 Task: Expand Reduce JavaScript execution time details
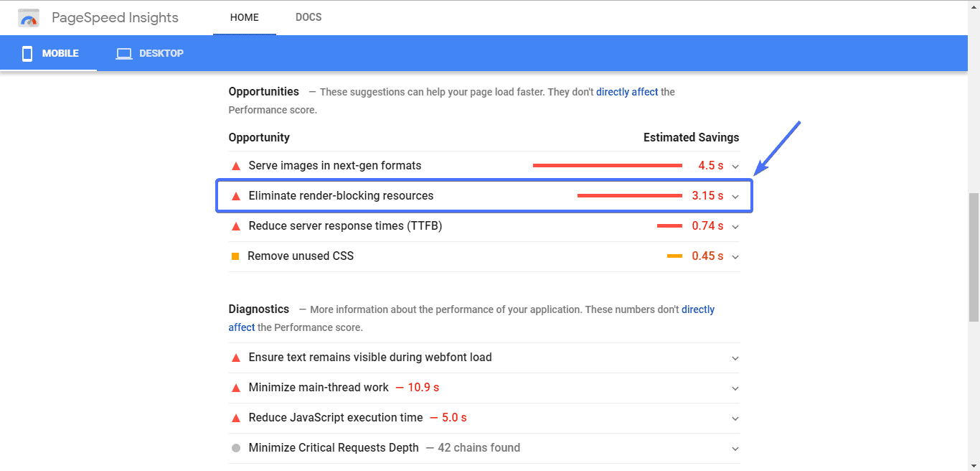click(x=735, y=419)
